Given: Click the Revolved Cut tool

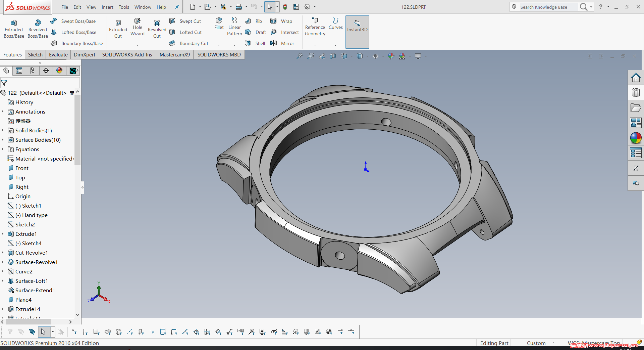Looking at the screenshot, I should click(x=157, y=29).
